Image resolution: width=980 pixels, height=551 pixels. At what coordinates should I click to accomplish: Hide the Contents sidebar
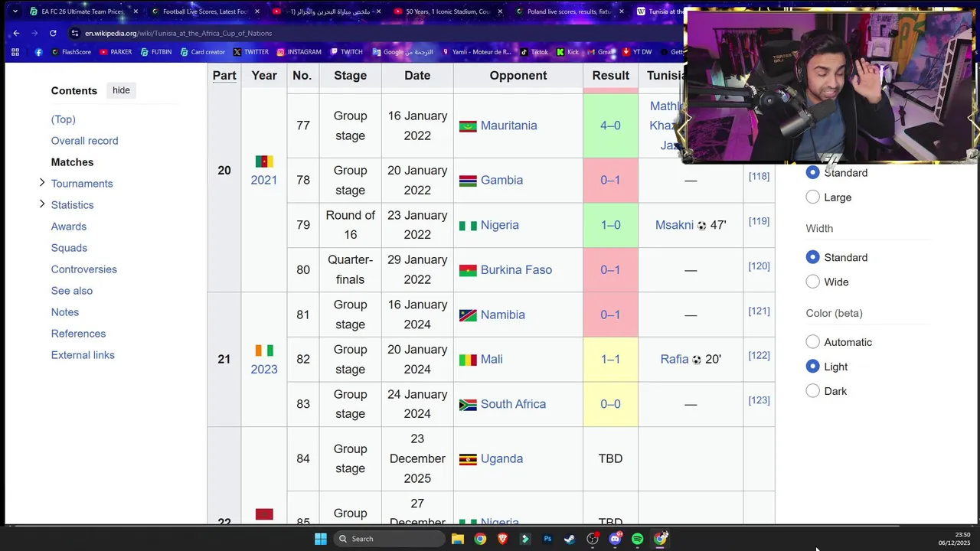point(121,90)
